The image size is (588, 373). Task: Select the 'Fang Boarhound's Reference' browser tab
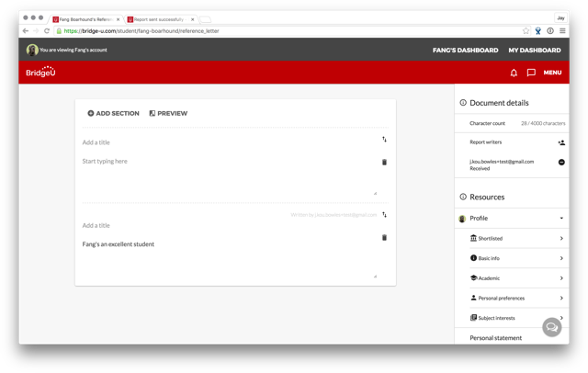point(85,19)
